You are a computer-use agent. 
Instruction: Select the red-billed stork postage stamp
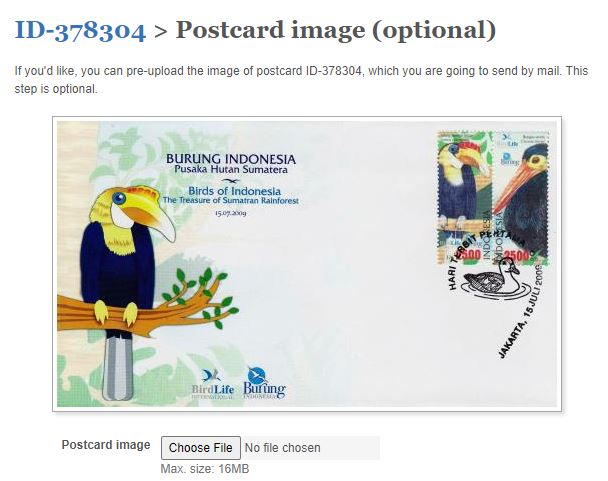click(x=521, y=197)
